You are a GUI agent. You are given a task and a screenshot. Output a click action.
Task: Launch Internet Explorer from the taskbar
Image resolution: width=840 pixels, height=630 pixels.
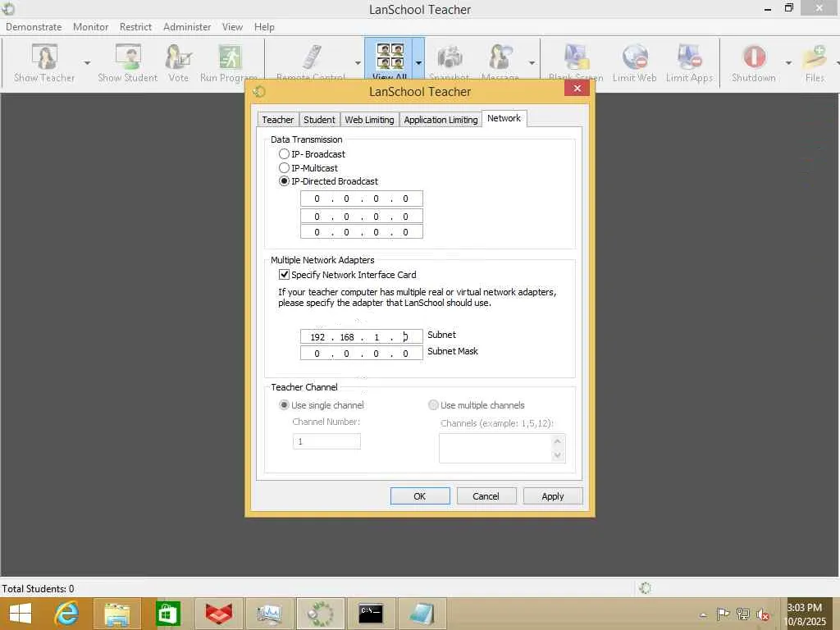(66, 614)
